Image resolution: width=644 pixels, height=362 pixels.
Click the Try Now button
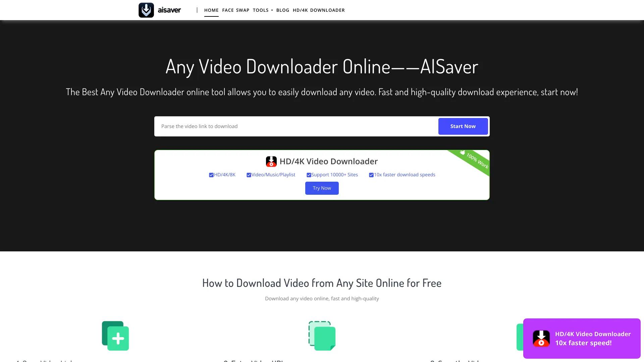[322, 187]
